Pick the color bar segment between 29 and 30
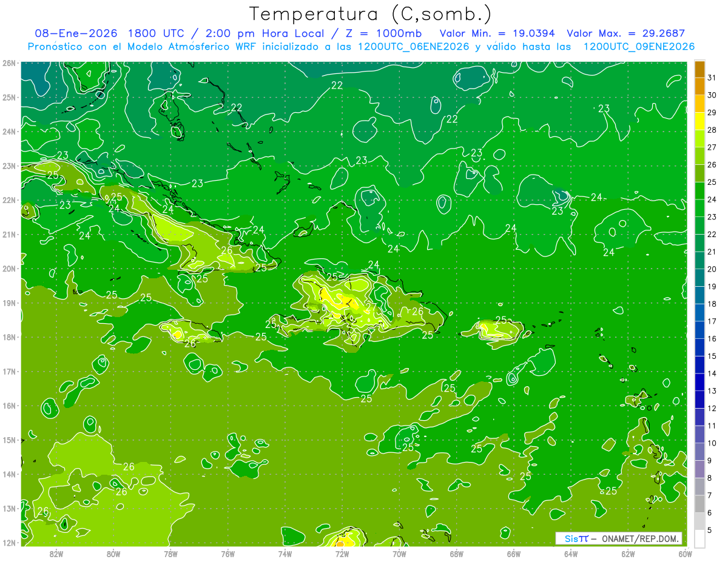This screenshot has height=562, width=728. pos(699,104)
